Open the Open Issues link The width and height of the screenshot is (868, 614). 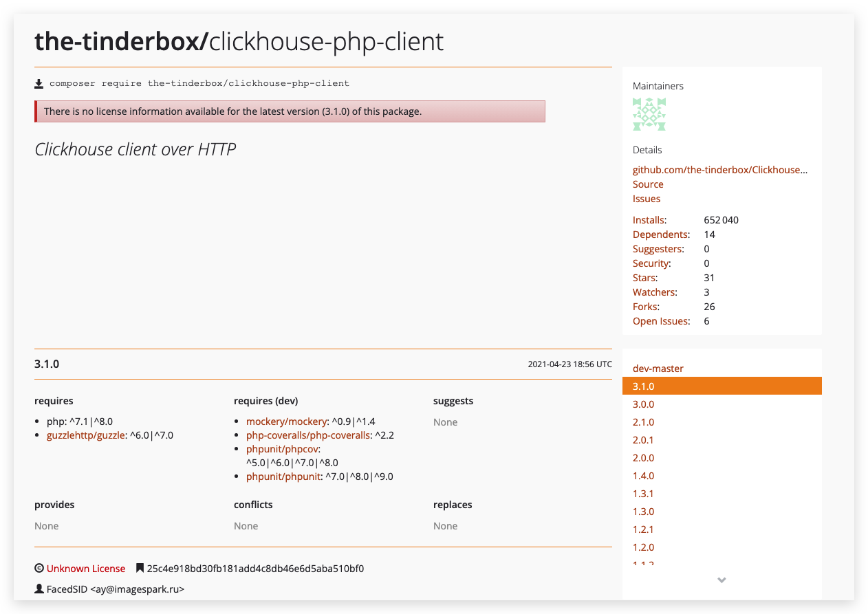coord(661,321)
